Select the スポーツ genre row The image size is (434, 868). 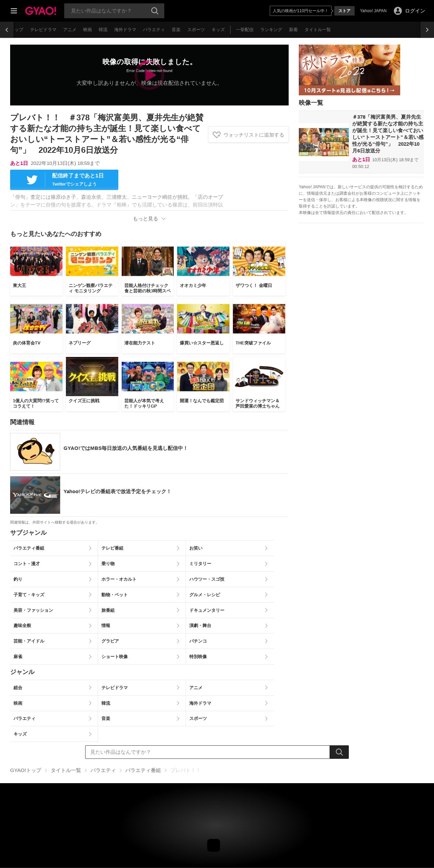coord(230,719)
